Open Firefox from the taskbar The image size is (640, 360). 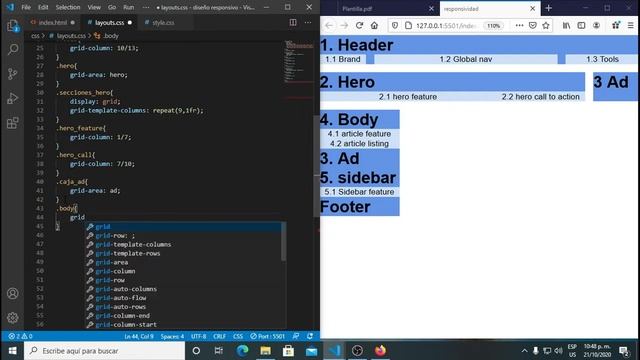click(380, 351)
